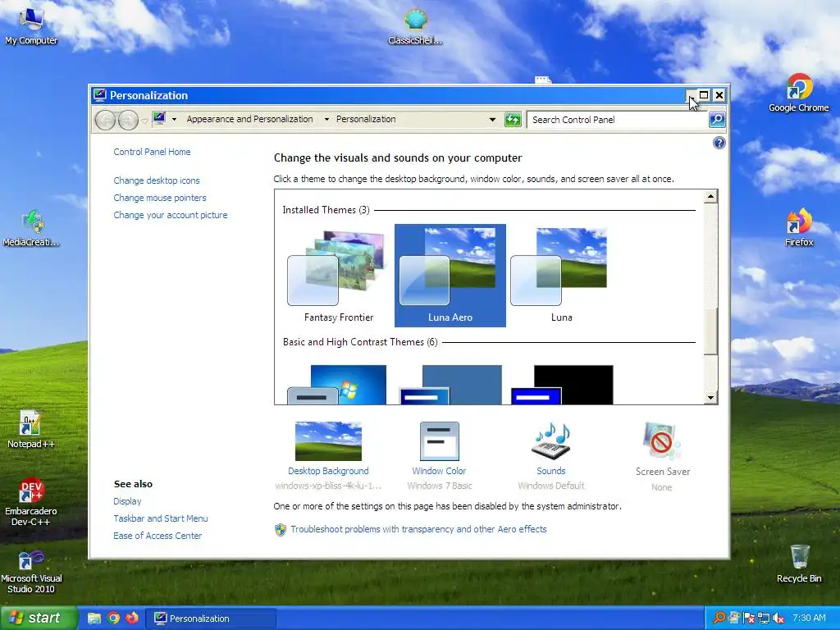Click the search magnifier button
This screenshot has width=840, height=630.
pos(717,120)
